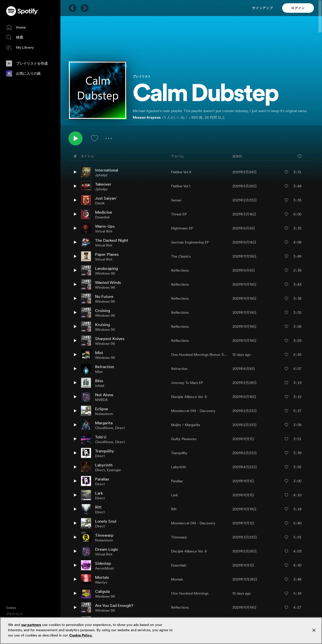Play the track Caligula
322x644 pixels.
(75, 593)
